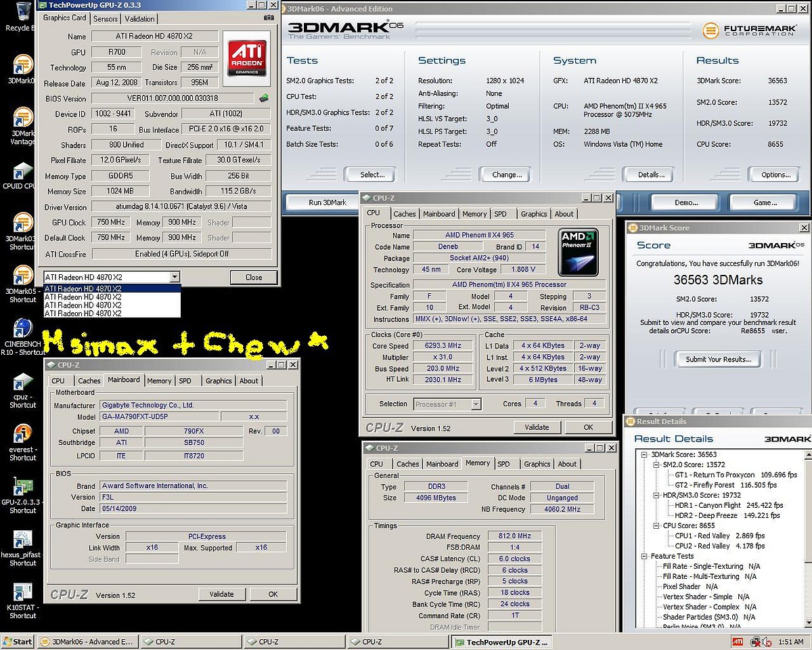The height and width of the screenshot is (650, 812).
Task: Launch the hexus_pifast desktop shortcut
Action: 22,548
